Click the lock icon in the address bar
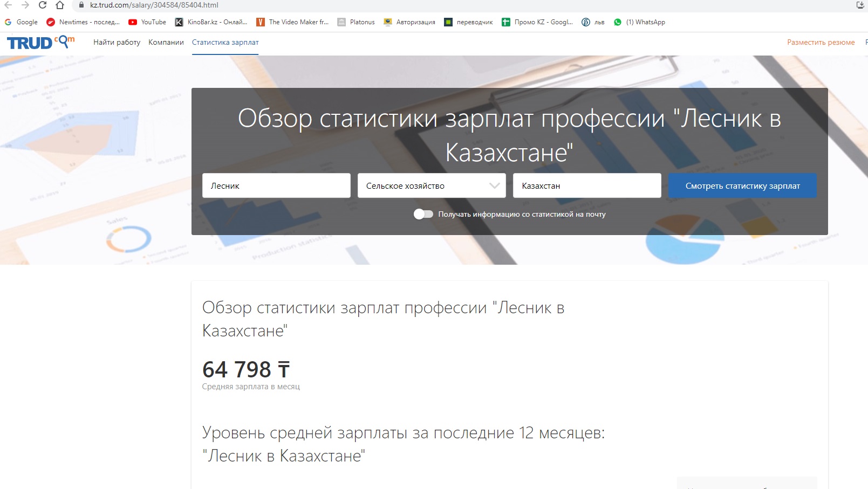 point(81,5)
